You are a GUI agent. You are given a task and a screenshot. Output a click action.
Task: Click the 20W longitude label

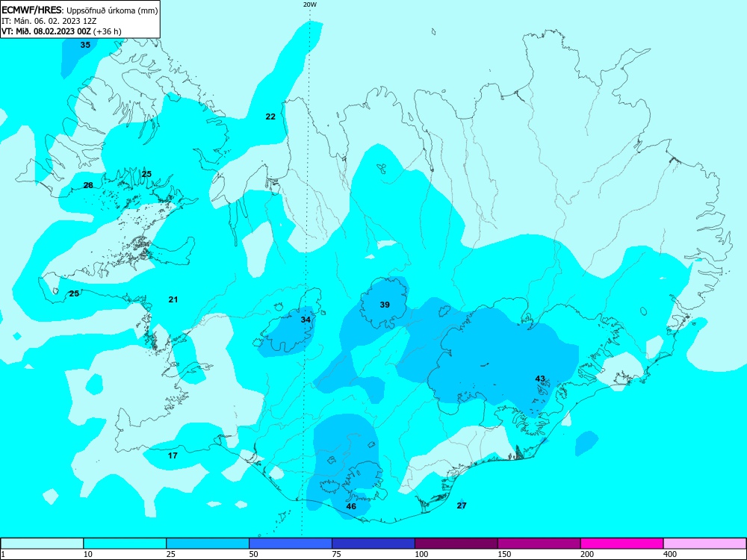click(309, 4)
